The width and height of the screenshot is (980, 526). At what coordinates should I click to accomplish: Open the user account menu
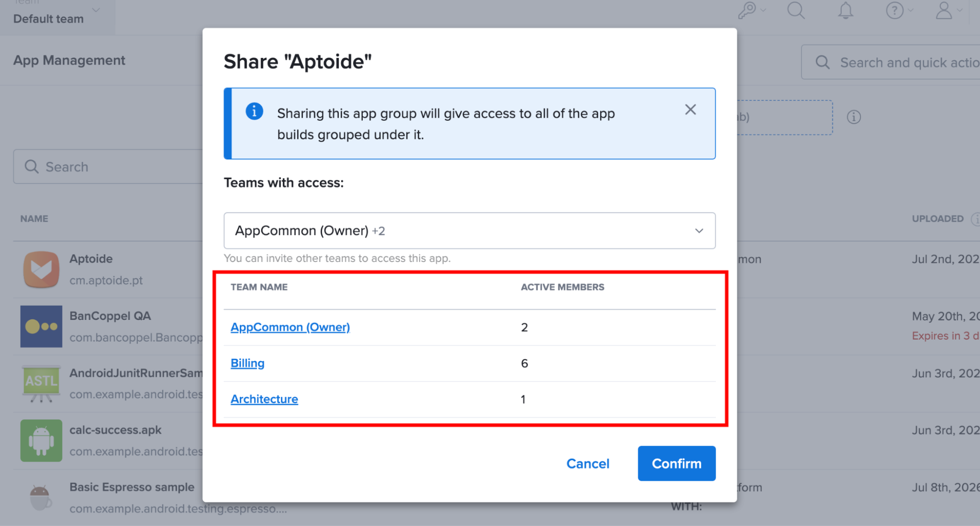pos(949,10)
